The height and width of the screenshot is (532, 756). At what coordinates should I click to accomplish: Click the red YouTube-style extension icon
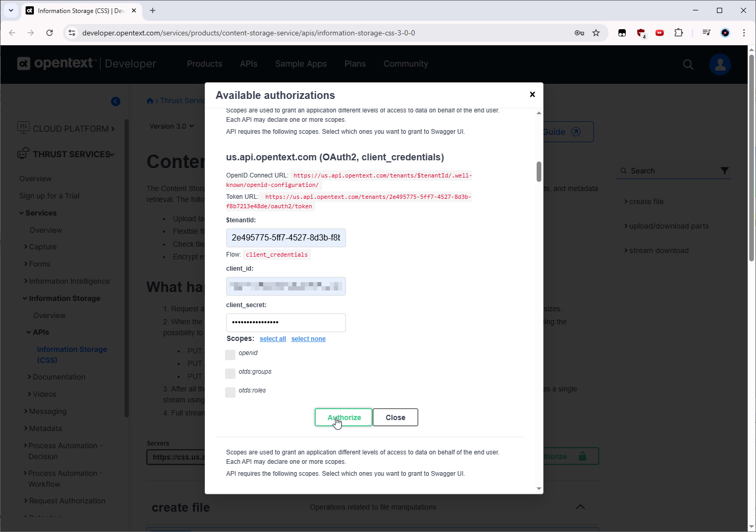click(x=660, y=33)
